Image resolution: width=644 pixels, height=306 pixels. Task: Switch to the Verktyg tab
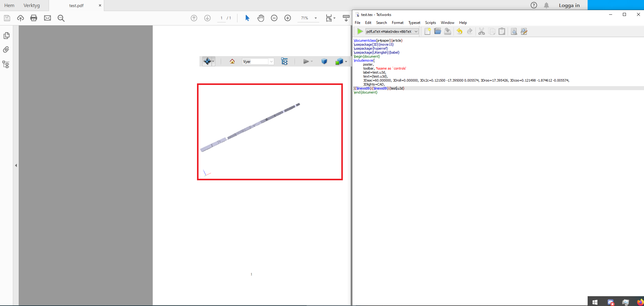[32, 6]
